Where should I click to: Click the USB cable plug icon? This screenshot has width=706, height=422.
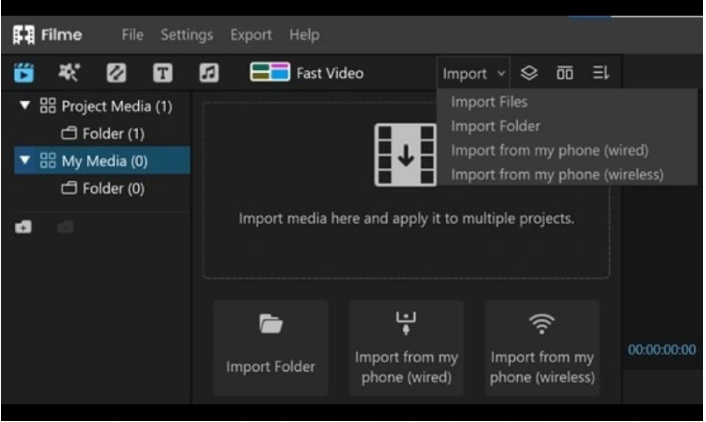point(406,323)
